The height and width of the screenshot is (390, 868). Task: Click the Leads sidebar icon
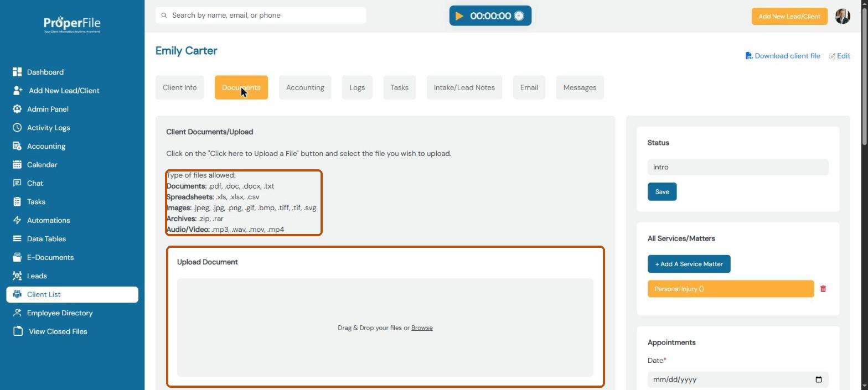(x=17, y=275)
